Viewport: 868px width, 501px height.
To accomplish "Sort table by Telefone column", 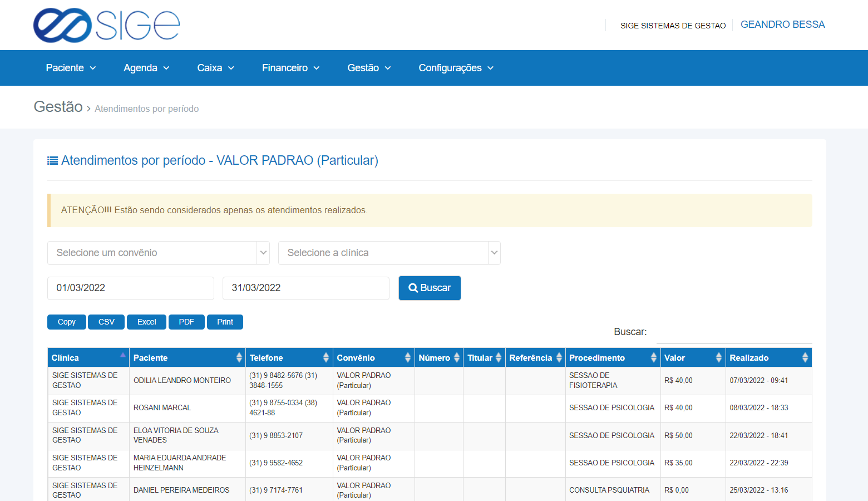I will (289, 357).
